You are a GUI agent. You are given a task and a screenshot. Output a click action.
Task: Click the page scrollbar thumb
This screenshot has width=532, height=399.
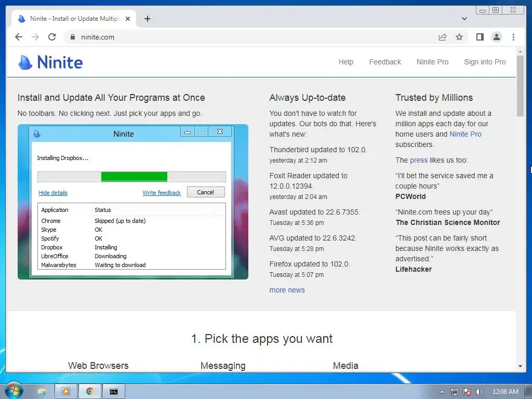(520, 86)
